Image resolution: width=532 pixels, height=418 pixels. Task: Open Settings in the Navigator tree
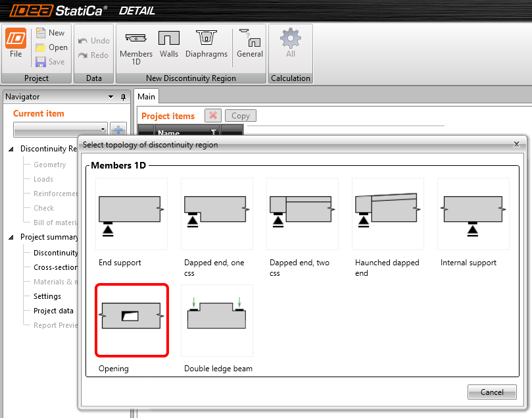[x=47, y=296]
